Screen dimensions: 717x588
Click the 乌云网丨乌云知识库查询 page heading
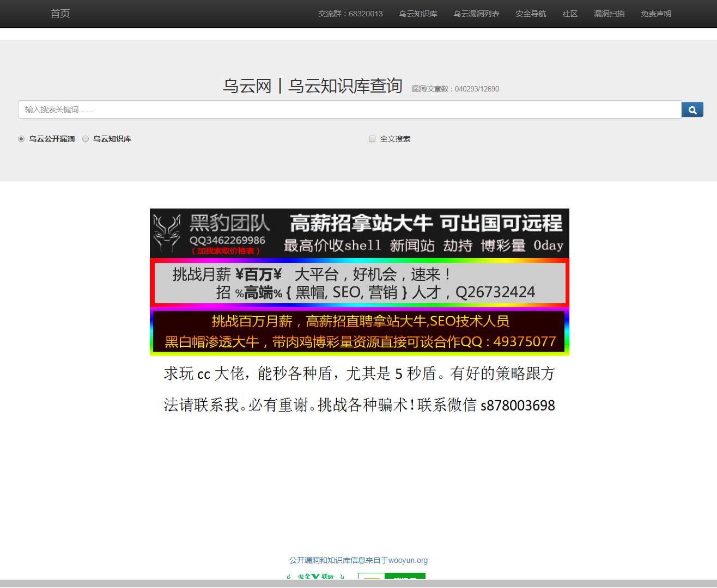coord(313,86)
